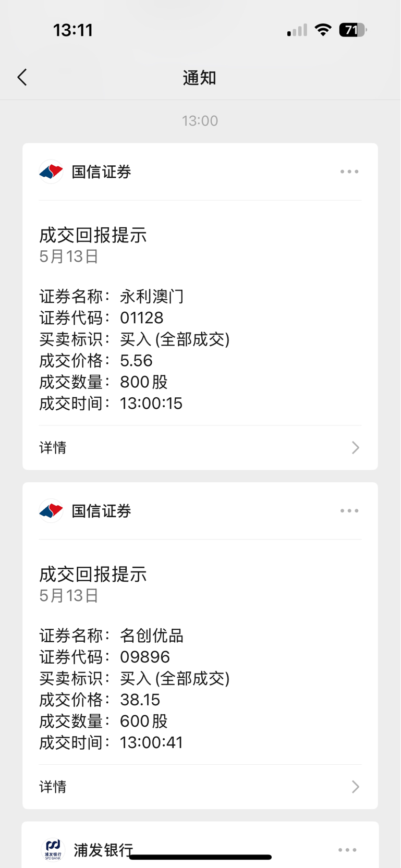The width and height of the screenshot is (401, 868).
Task: Open more options for the 永利澳门 notification
Action: [349, 172]
